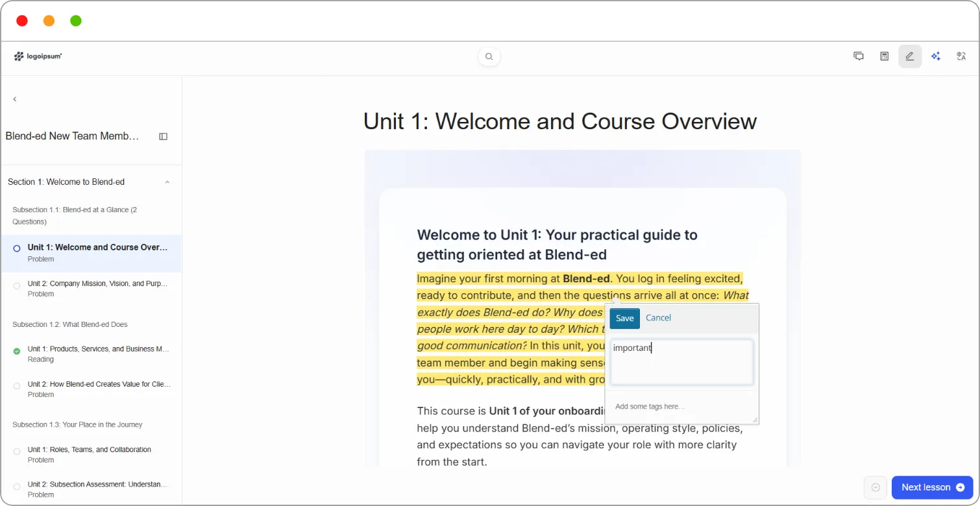Click the logoipsum logo
This screenshot has height=506, width=980.
[38, 56]
